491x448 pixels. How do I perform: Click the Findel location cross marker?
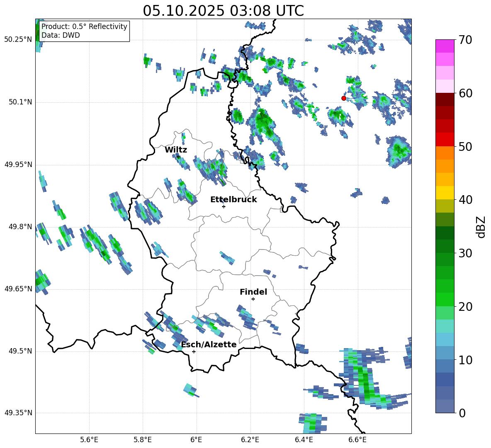click(253, 299)
